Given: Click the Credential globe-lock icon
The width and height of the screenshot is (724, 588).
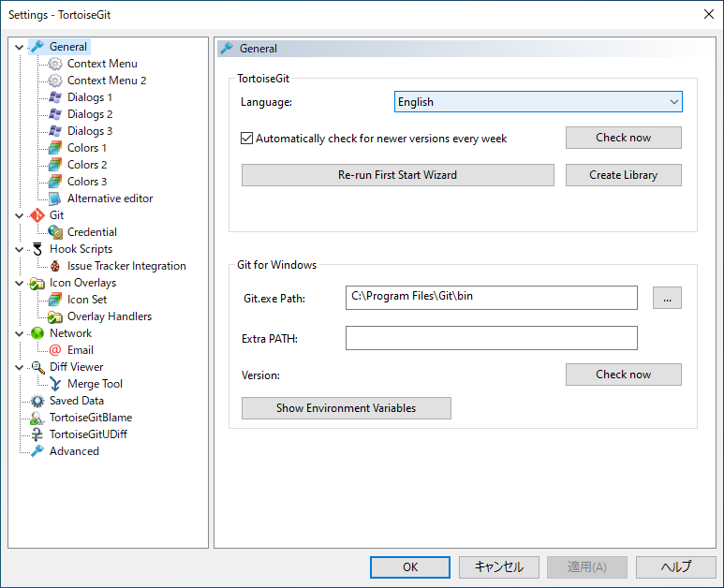Looking at the screenshot, I should pos(55,232).
